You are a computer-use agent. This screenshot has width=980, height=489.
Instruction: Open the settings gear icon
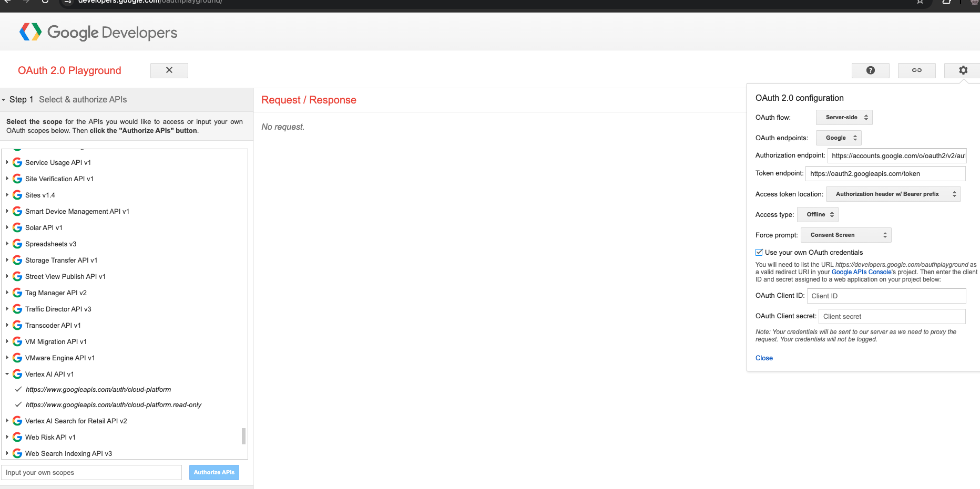coord(963,70)
